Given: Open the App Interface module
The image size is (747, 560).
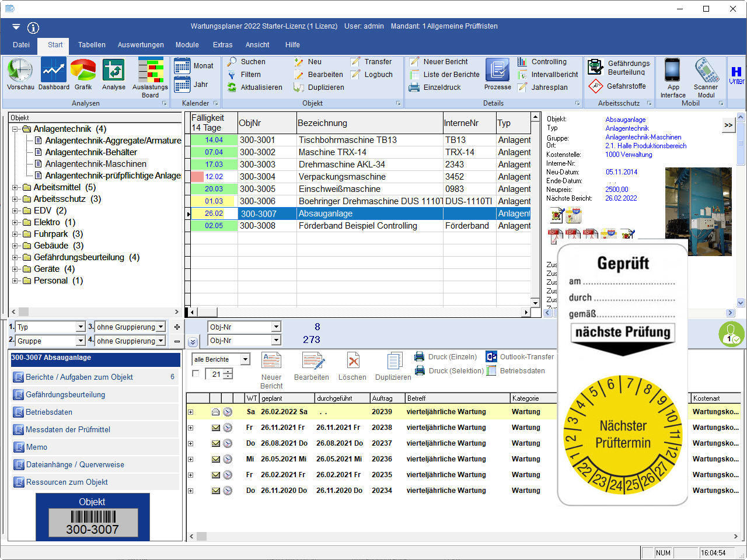Looking at the screenshot, I should [672, 76].
